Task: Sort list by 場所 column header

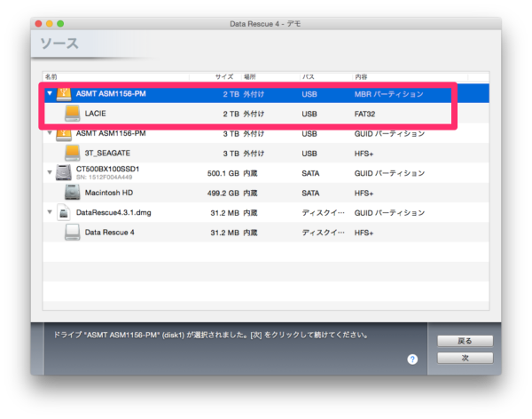Action: pos(270,77)
